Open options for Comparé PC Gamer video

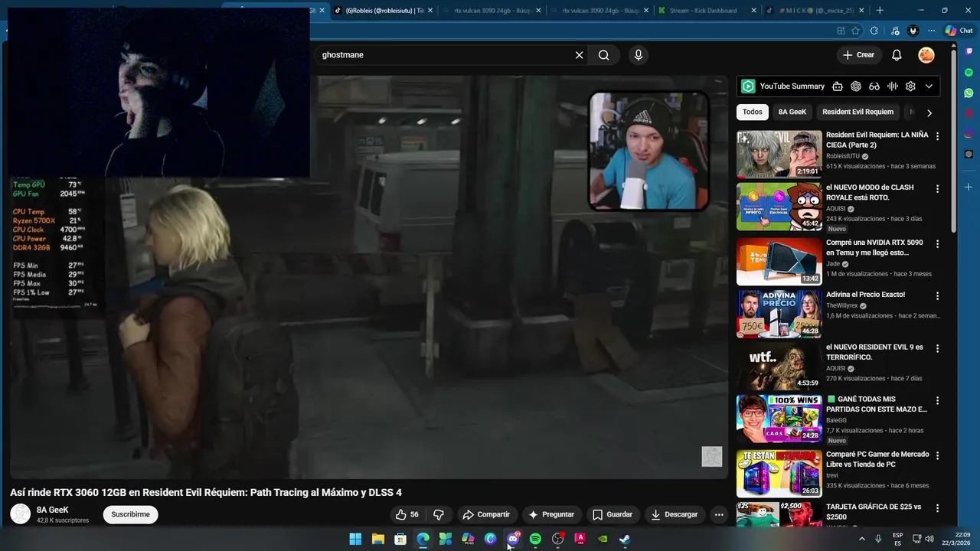click(x=937, y=455)
